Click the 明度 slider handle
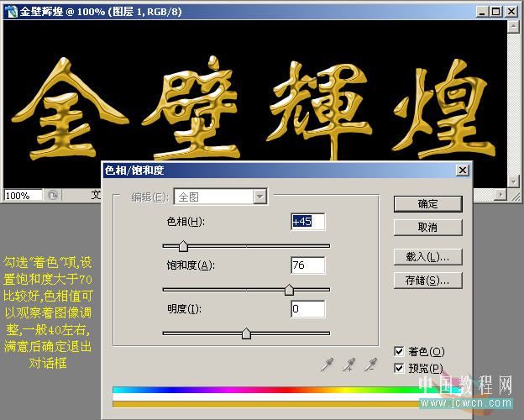 tap(246, 333)
